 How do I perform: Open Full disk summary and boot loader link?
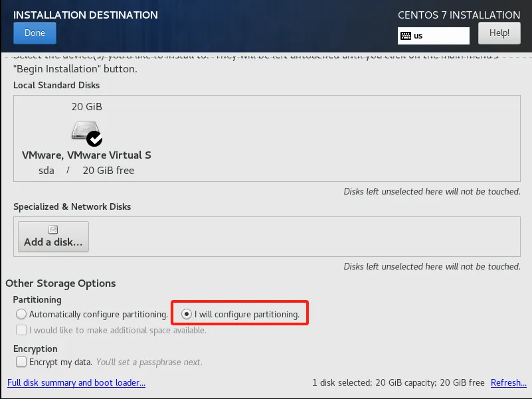(76, 383)
